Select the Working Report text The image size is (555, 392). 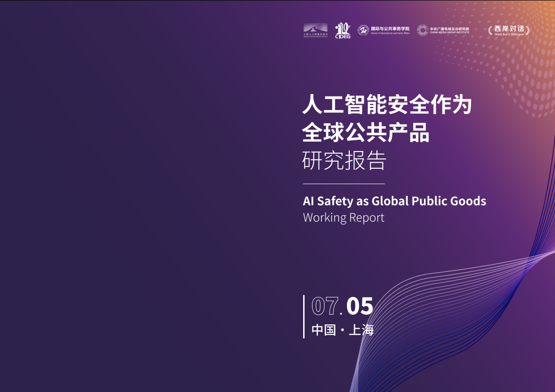coord(344,218)
